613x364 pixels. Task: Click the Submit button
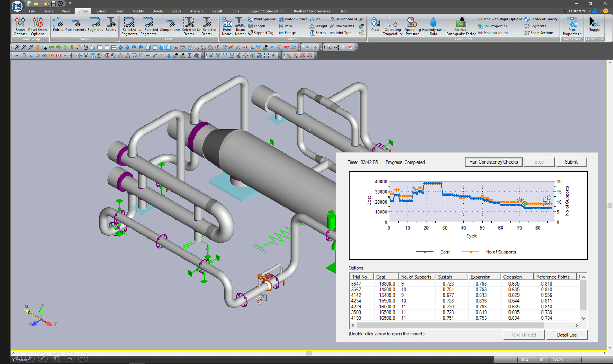tap(571, 162)
